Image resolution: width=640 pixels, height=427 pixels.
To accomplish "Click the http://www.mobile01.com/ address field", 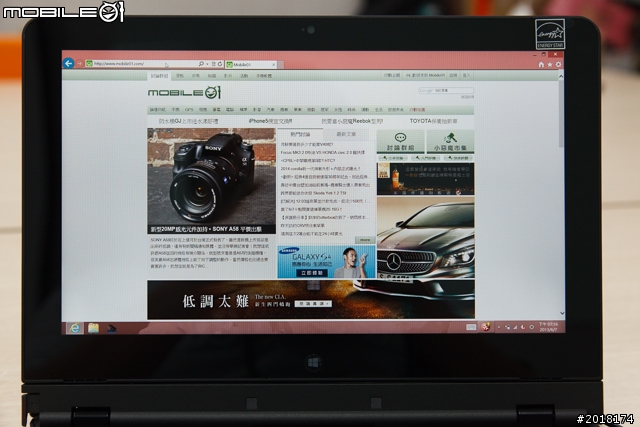I will pyautogui.click(x=141, y=64).
